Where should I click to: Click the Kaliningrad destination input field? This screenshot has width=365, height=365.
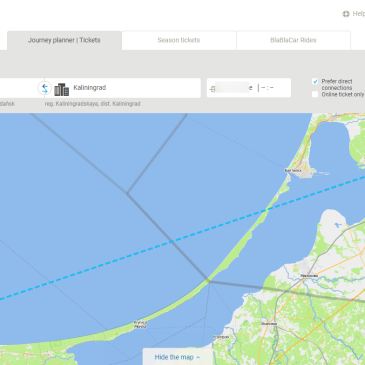(x=126, y=88)
